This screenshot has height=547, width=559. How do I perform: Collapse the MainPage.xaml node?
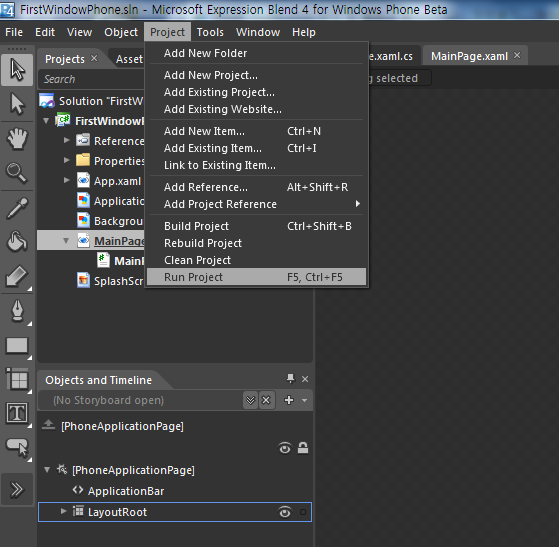point(66,240)
